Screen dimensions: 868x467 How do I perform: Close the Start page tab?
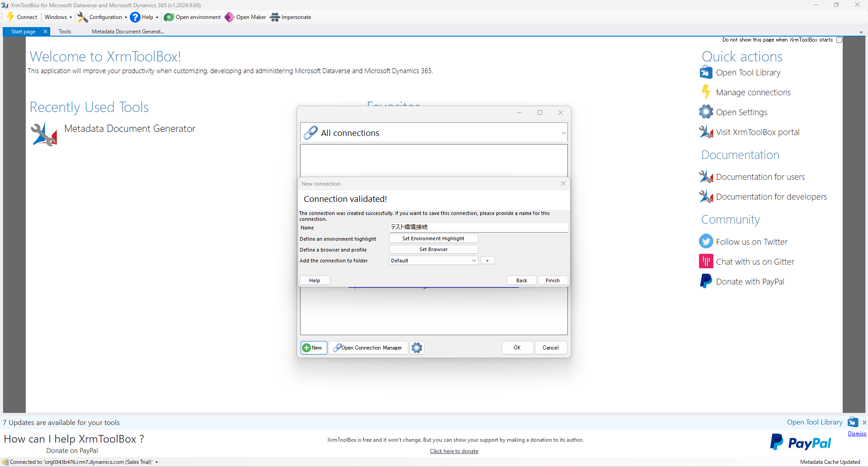point(45,32)
